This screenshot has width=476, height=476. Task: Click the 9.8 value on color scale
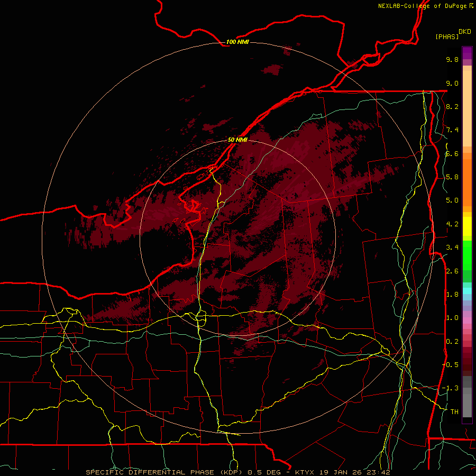tap(452, 59)
